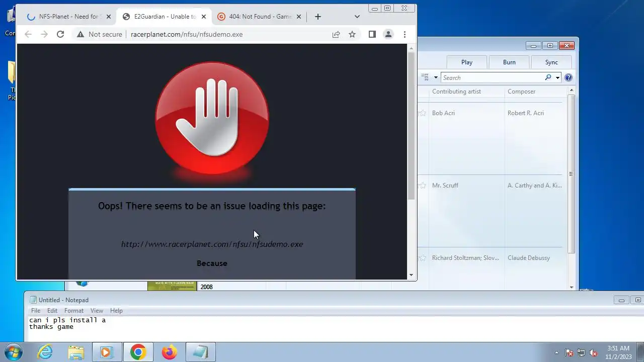Open Media Player help icon
This screenshot has height=362, width=644.
[569, 77]
